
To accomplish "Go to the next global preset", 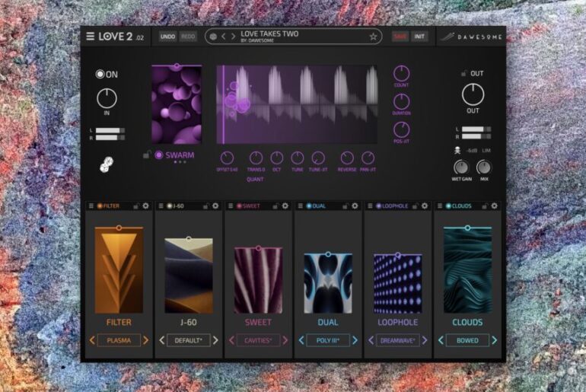I will pyautogui.click(x=233, y=37).
